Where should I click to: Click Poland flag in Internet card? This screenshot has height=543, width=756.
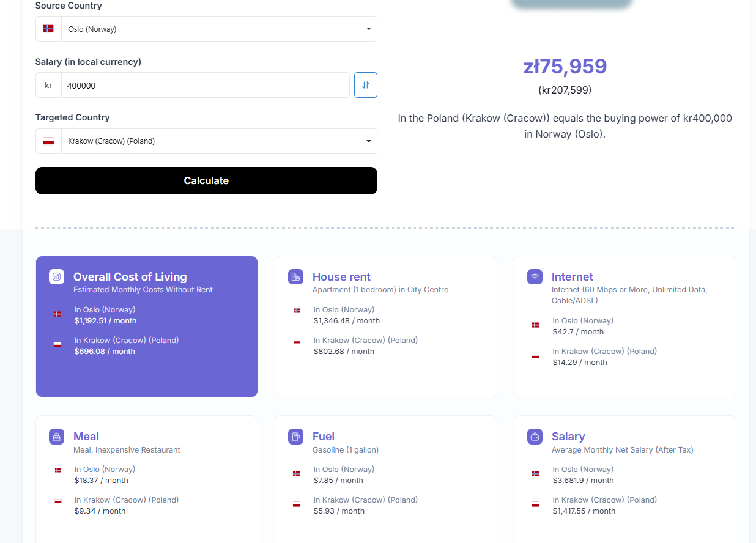(536, 355)
